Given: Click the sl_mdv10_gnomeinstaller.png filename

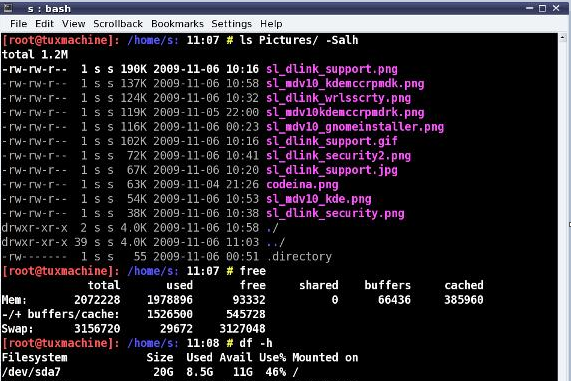Looking at the screenshot, I should [355, 127].
